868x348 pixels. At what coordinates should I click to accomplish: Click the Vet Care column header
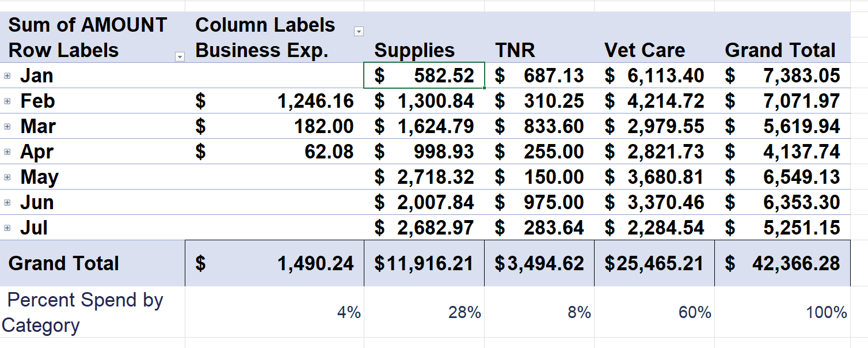click(x=645, y=50)
